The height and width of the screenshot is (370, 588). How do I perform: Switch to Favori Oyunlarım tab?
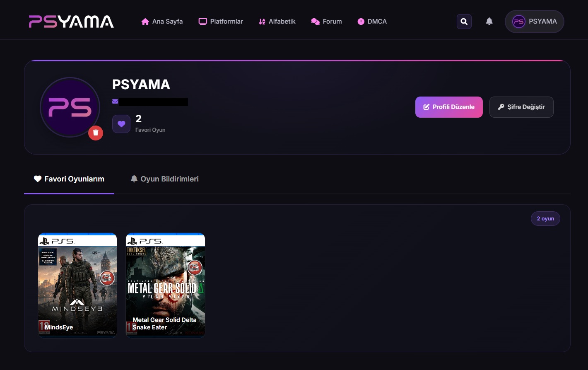pyautogui.click(x=69, y=179)
